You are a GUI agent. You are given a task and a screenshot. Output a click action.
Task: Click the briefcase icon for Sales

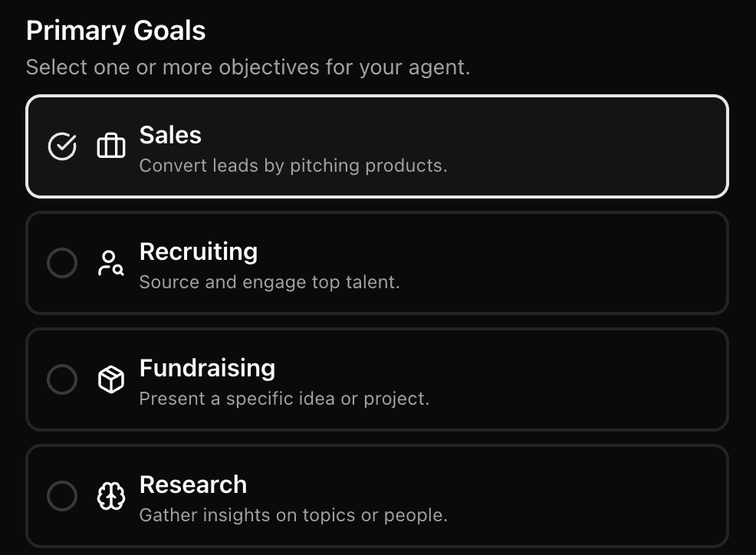click(x=111, y=146)
